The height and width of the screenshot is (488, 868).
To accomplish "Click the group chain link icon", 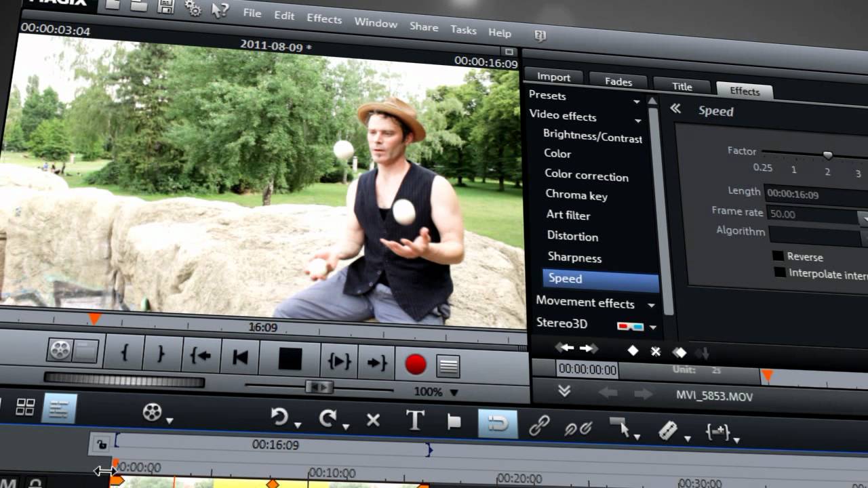I will [539, 426].
